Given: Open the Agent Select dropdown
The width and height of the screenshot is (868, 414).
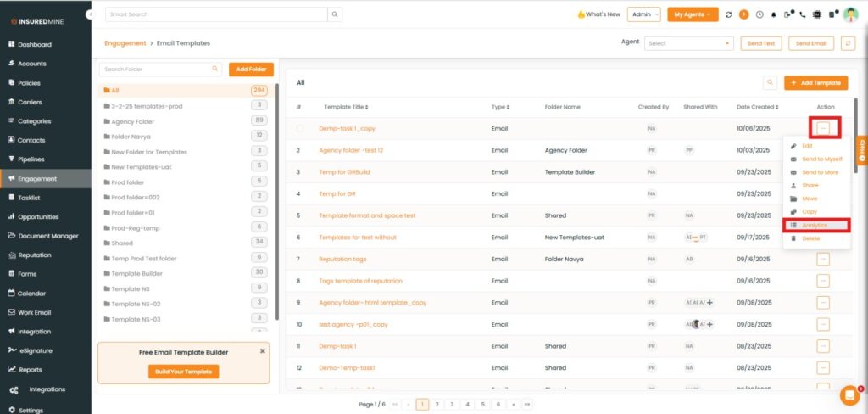Looking at the screenshot, I should pos(688,43).
